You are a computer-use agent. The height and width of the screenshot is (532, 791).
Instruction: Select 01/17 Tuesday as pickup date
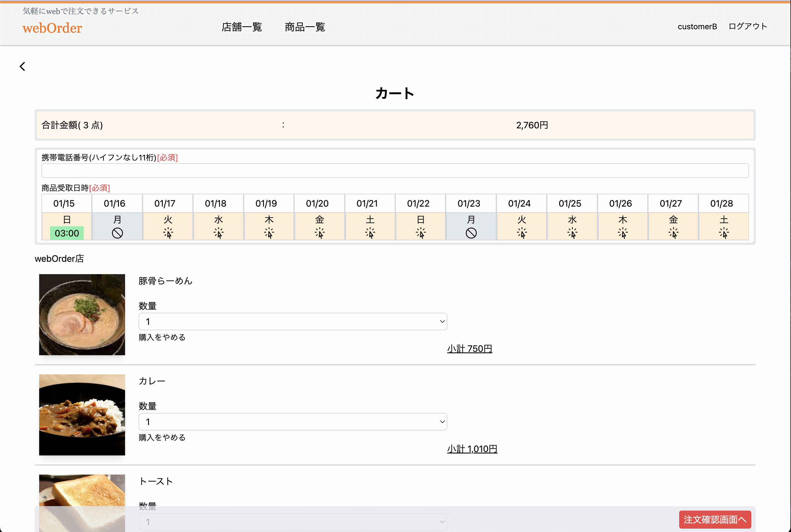(168, 226)
